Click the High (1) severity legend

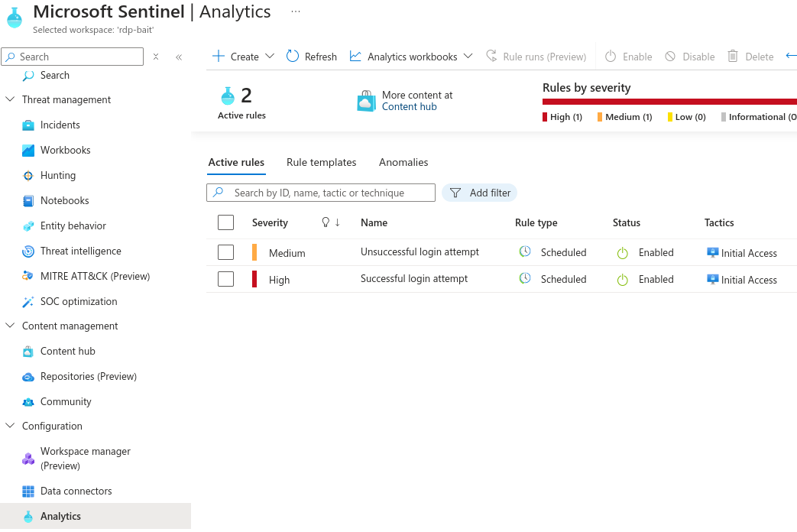pos(562,117)
